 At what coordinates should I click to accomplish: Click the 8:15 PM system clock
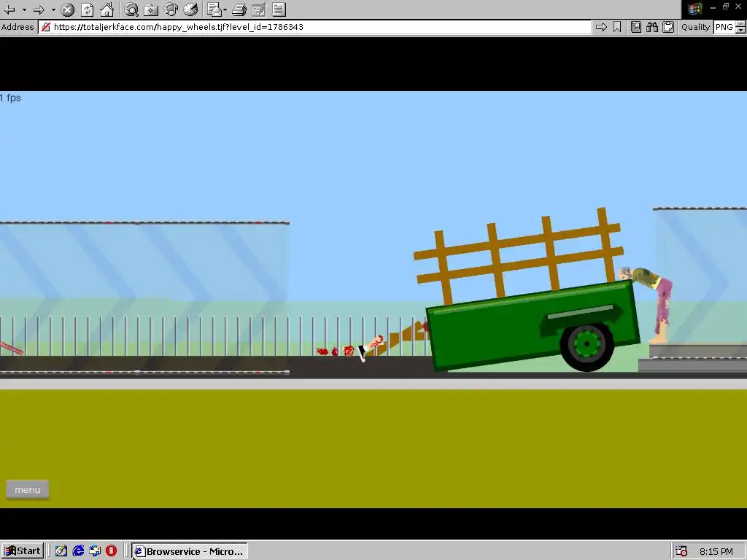[x=716, y=551]
